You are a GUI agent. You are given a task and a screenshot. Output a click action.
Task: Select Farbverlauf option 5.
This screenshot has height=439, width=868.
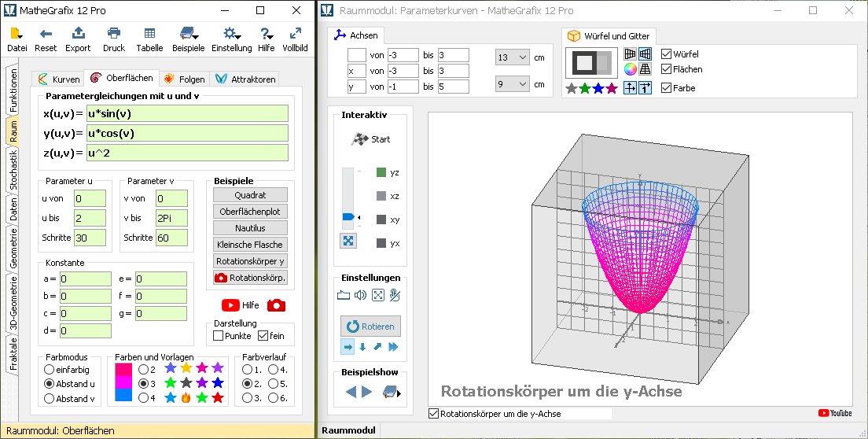point(273,384)
